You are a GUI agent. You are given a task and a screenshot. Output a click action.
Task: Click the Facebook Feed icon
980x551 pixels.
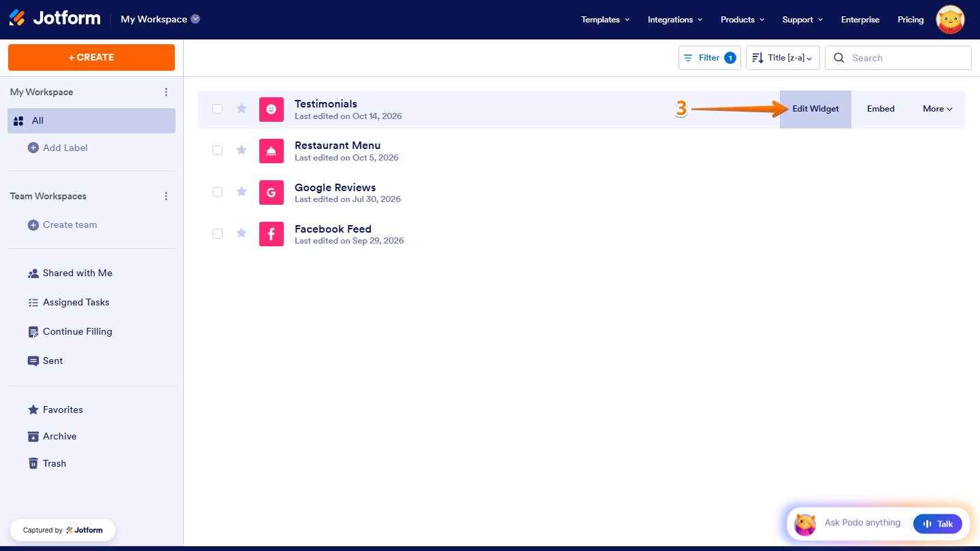(272, 234)
